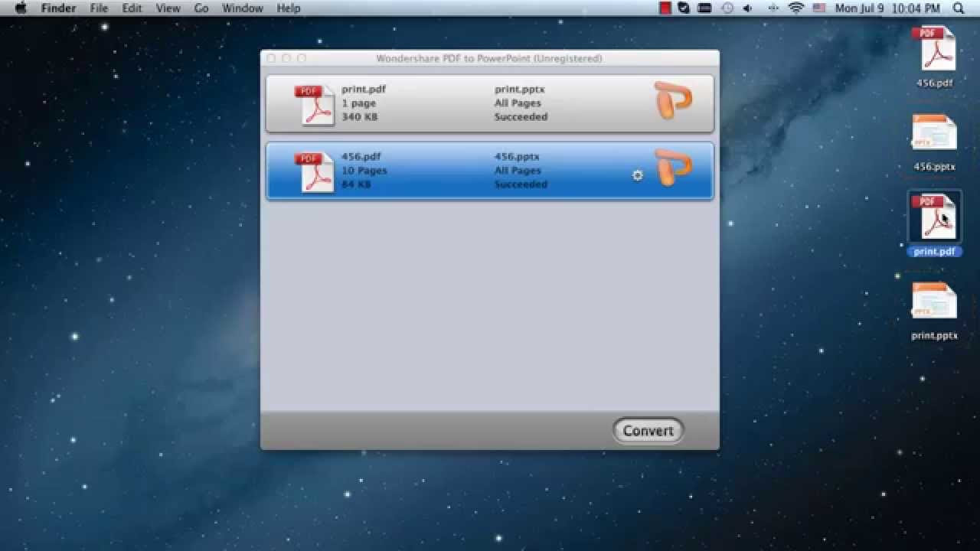Select the 456.pdf desktop file icon
The height and width of the screenshot is (551, 980).
pos(934,49)
